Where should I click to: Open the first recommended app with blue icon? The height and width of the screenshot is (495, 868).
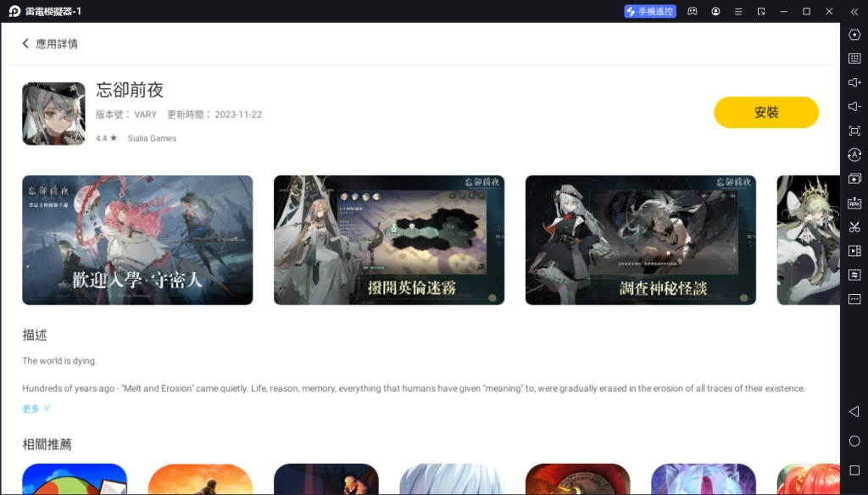pyautogui.click(x=75, y=479)
